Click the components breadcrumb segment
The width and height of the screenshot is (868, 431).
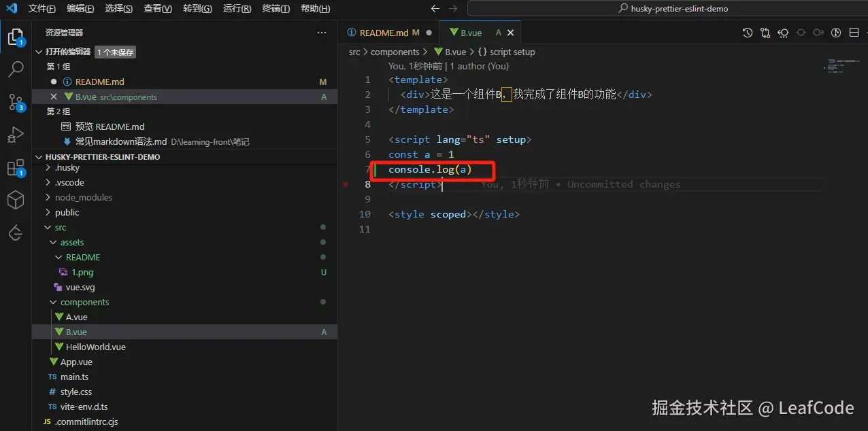395,52
